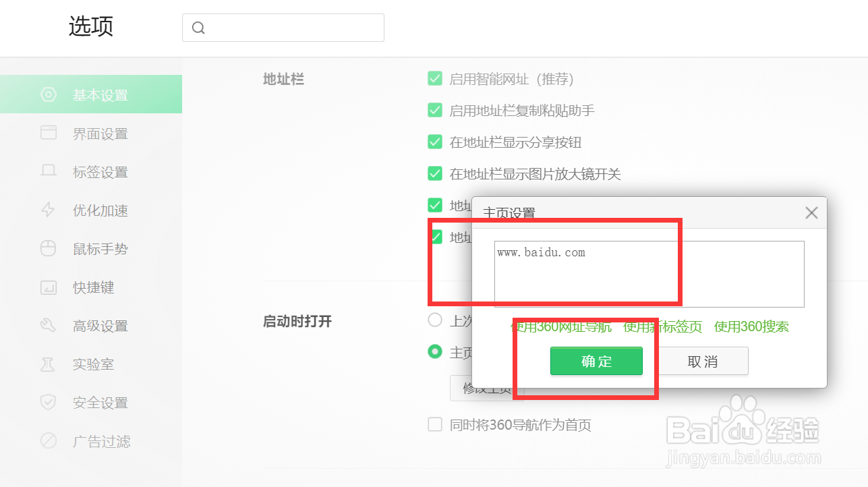Viewport: 868px width, 487px height.
Task: Click the 广告过滤 blocked-circle icon
Action: pos(49,441)
